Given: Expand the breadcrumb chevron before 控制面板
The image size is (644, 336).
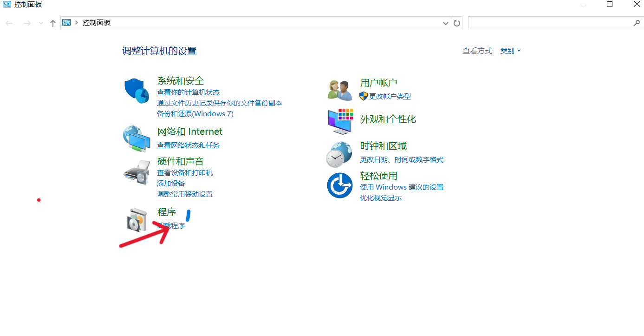Looking at the screenshot, I should point(77,22).
